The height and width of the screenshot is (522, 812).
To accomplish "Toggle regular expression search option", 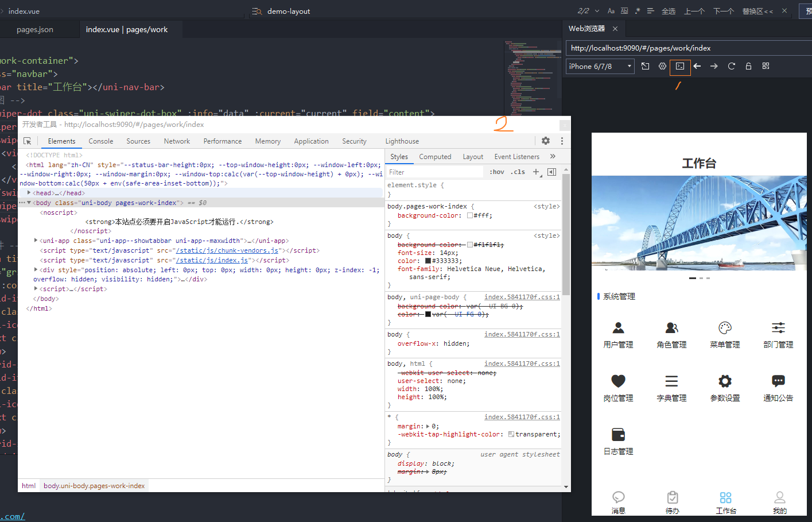I will click(x=637, y=11).
